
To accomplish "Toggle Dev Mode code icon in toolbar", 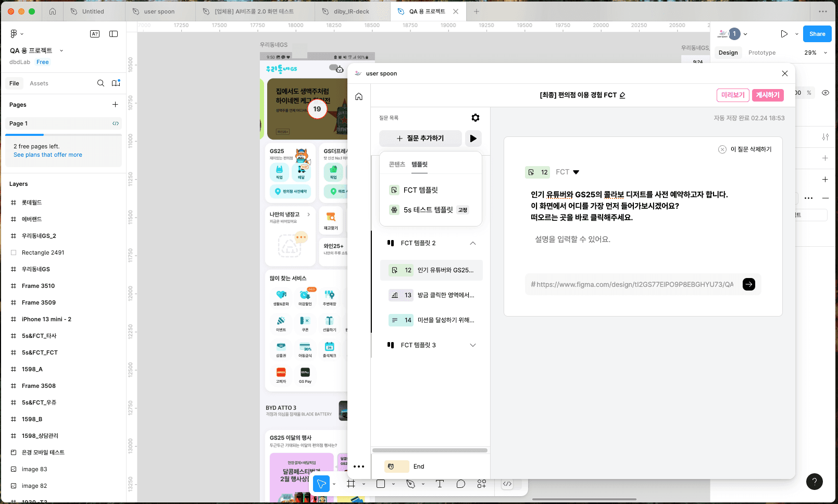I will [x=507, y=484].
